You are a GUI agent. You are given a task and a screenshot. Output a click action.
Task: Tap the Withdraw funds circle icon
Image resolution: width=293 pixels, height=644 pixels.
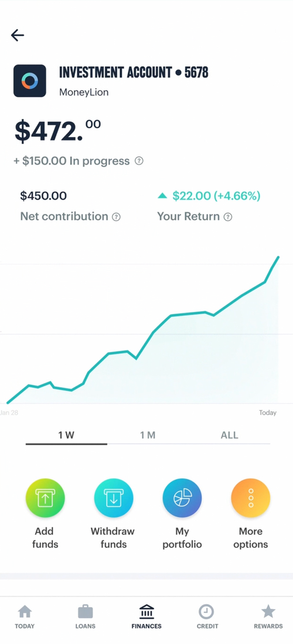(114, 498)
